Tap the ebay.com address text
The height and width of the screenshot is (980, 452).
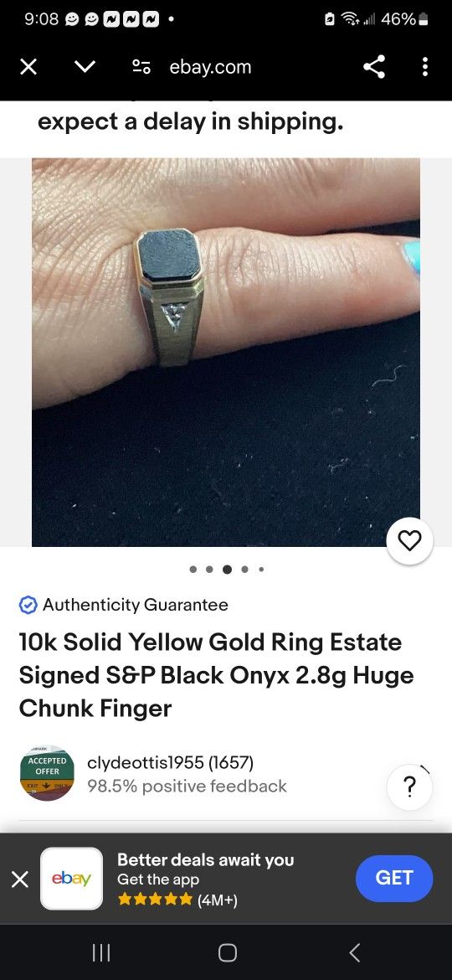pyautogui.click(x=210, y=67)
